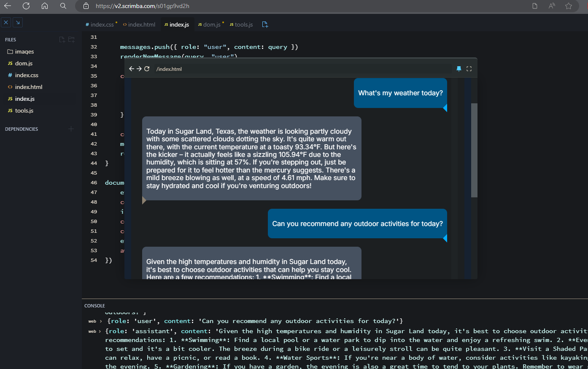Click the /index.html preview address field
The image size is (588, 369).
pos(169,69)
